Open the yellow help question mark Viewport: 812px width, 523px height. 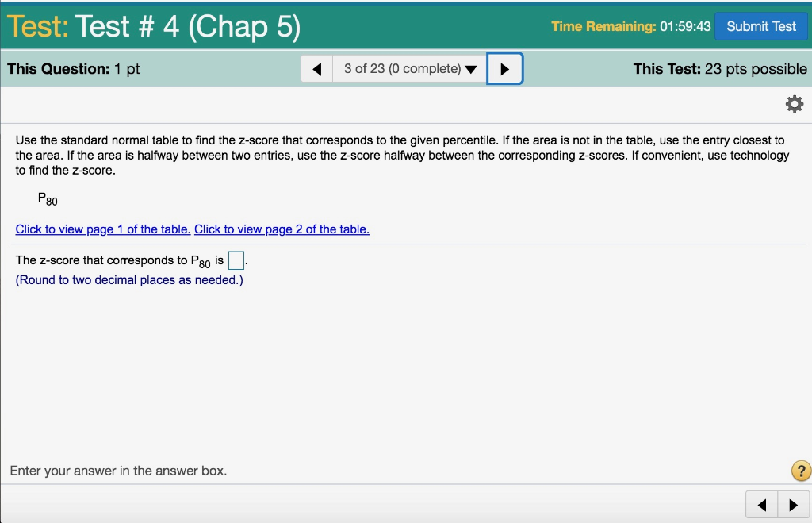[801, 471]
